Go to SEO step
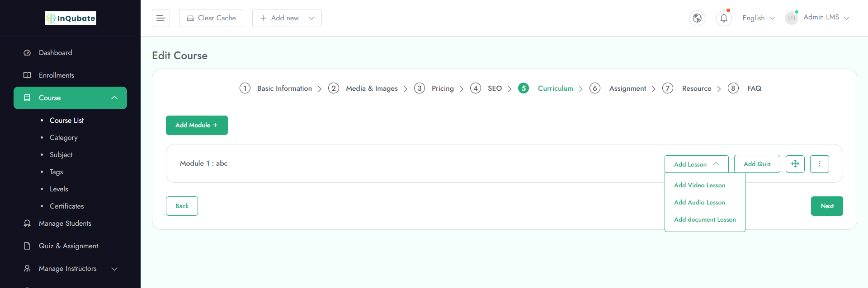The width and height of the screenshot is (868, 288). 495,88
